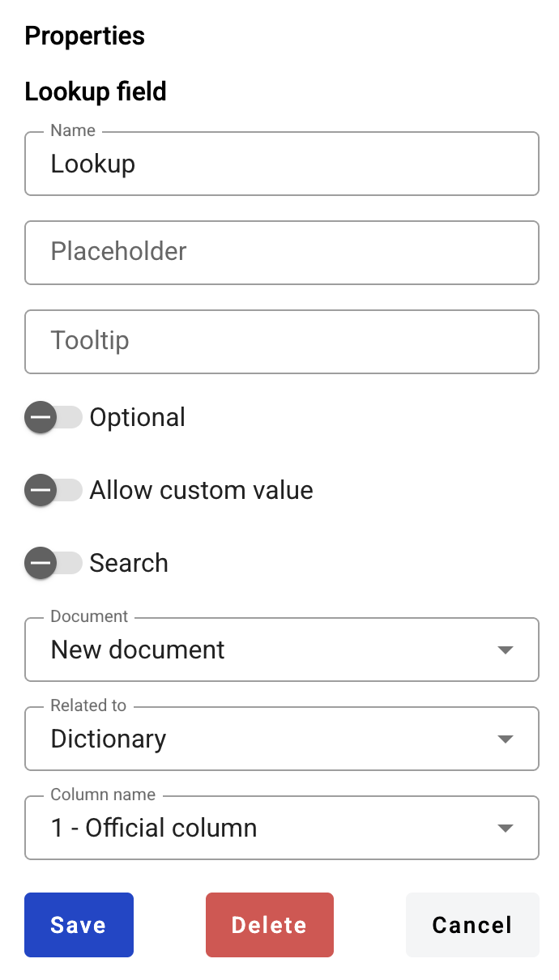Open the Column name selector showing Official column
Screen dimensions: 559x980
pyautogui.click(x=282, y=828)
